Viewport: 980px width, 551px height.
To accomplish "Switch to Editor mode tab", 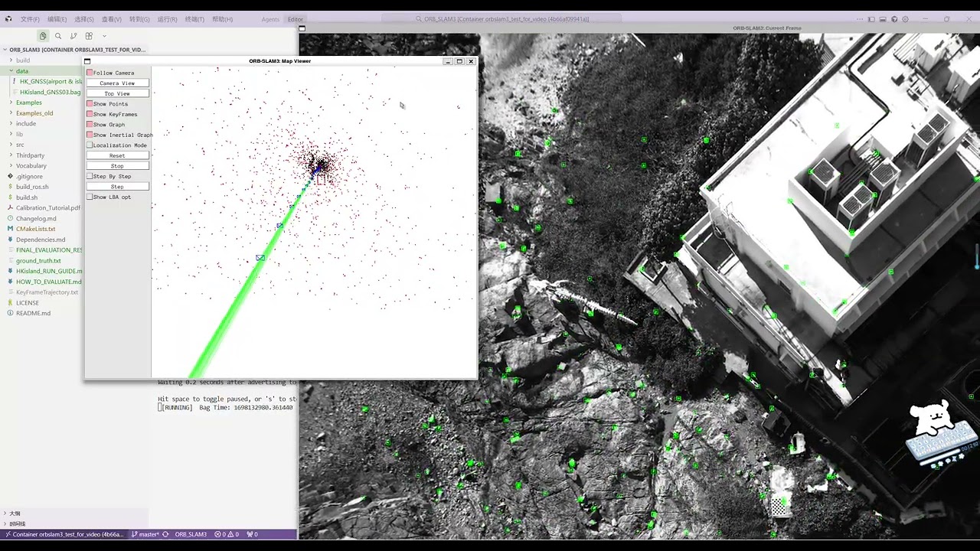I will (x=296, y=19).
